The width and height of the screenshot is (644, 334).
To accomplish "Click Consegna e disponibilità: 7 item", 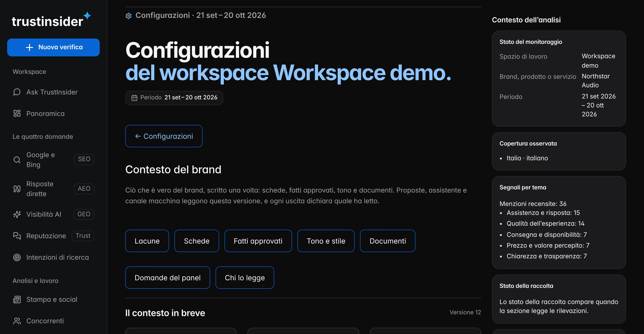I will tap(547, 235).
